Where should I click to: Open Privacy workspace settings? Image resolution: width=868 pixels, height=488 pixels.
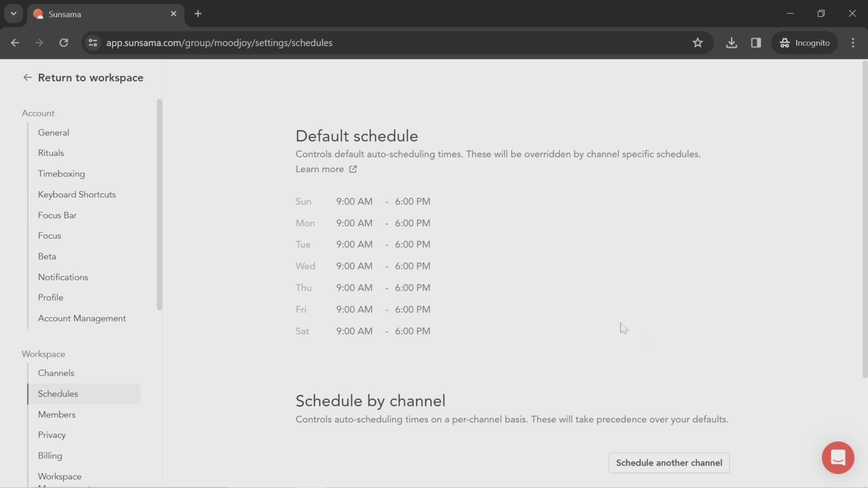click(51, 435)
